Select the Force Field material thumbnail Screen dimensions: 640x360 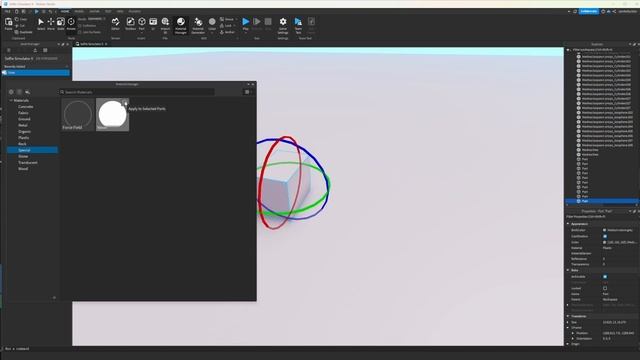[78, 114]
